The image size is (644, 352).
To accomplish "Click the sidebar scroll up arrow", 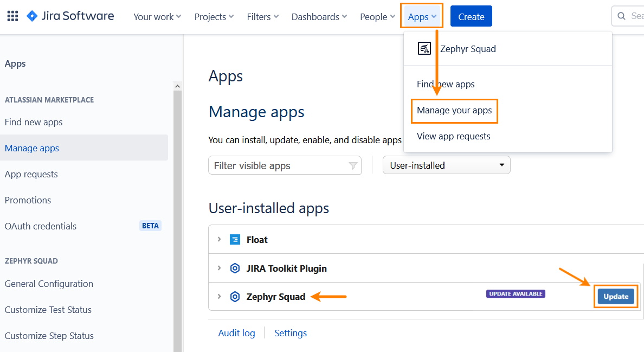I will click(x=177, y=86).
